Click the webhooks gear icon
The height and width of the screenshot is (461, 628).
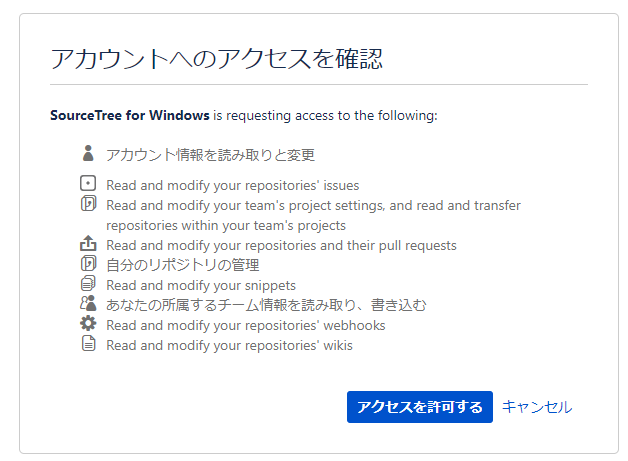click(88, 323)
